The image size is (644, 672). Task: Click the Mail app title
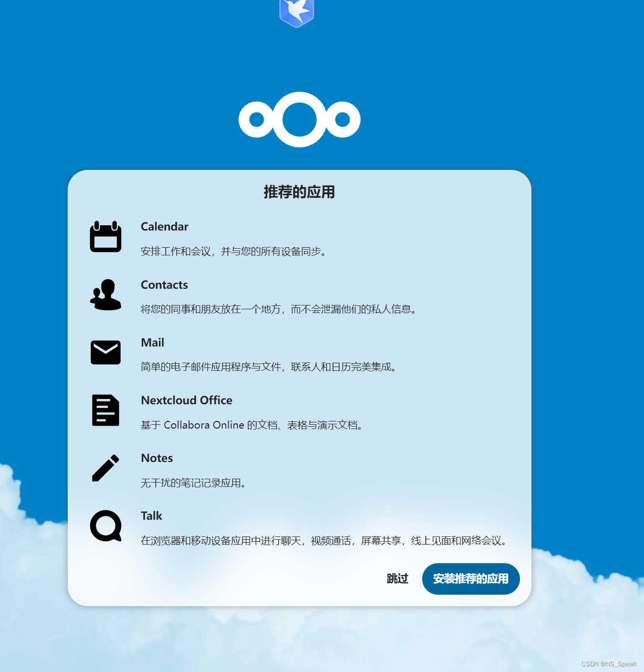[x=152, y=343]
